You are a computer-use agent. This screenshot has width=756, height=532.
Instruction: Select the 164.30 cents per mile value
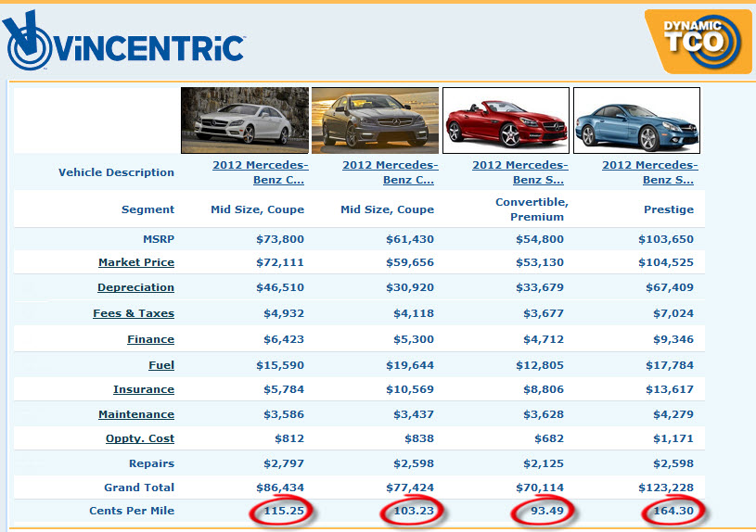pos(673,511)
